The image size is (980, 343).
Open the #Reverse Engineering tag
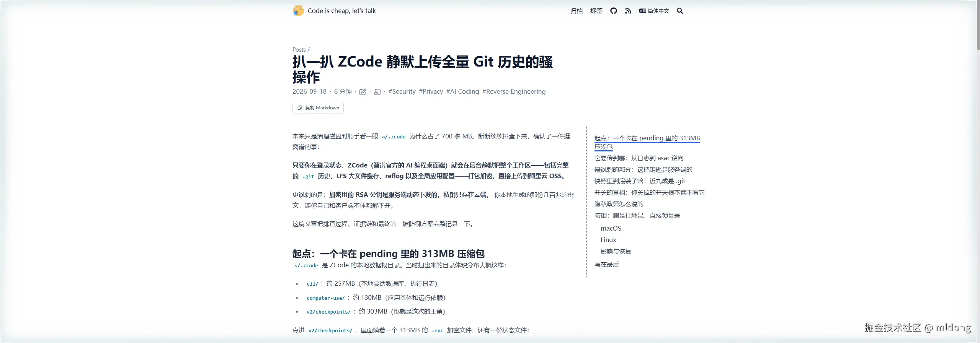point(514,91)
